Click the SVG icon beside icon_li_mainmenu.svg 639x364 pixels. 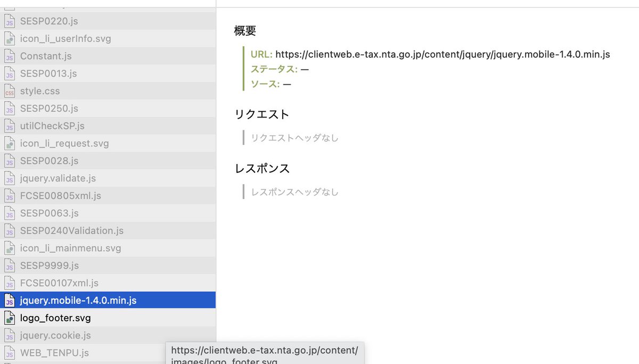9,248
